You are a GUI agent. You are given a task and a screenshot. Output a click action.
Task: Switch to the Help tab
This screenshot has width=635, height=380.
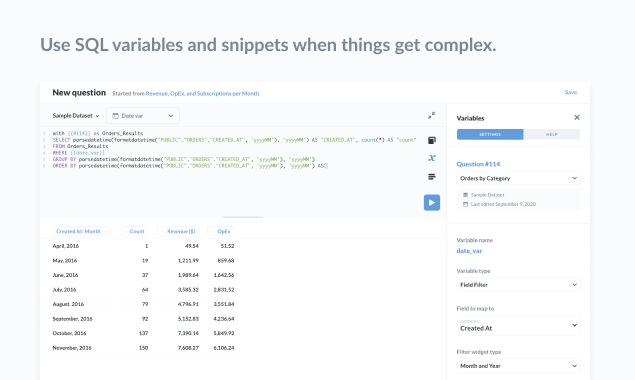click(552, 134)
